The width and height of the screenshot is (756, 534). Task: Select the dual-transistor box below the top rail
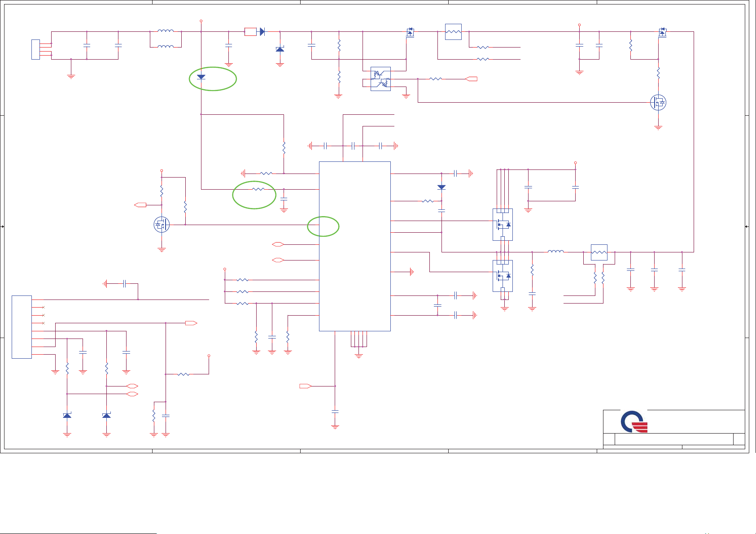click(x=380, y=79)
